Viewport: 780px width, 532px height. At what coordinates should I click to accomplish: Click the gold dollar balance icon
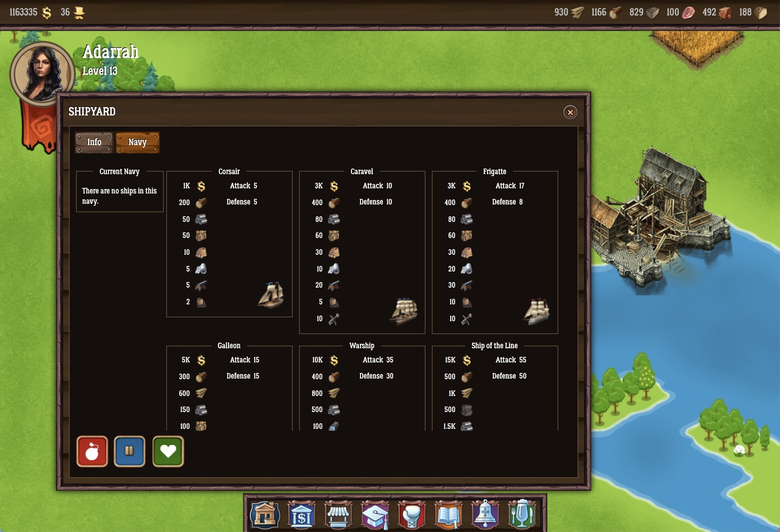(47, 13)
